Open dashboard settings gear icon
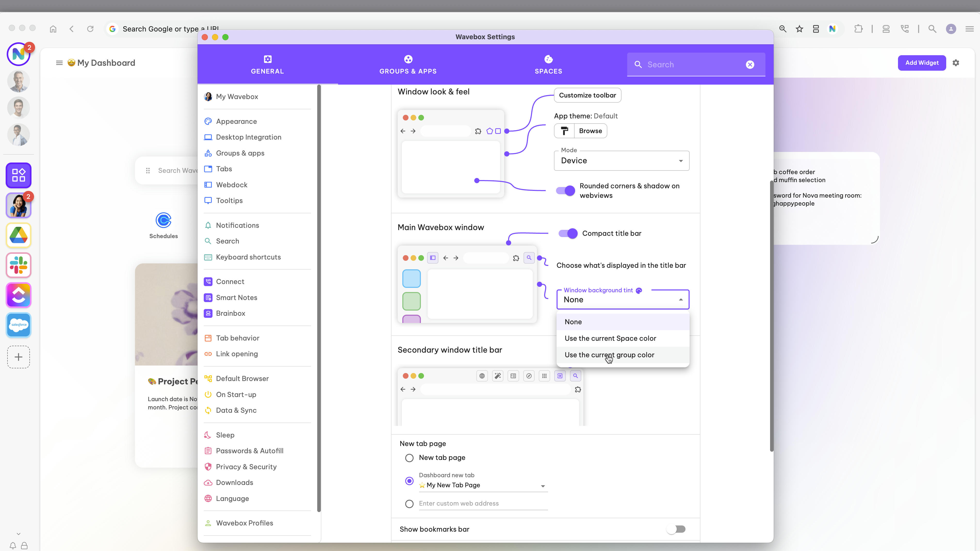This screenshot has height=551, width=980. click(956, 63)
